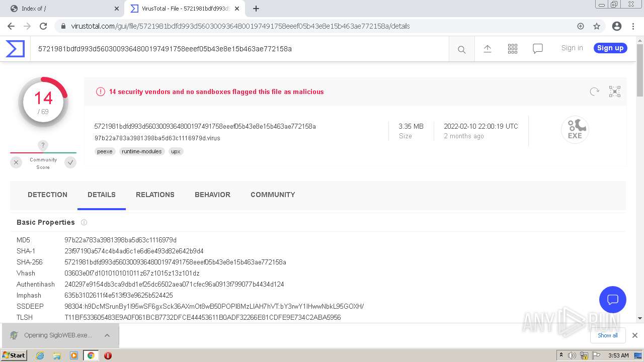Image resolution: width=644 pixels, height=362 pixels.
Task: Open Chrome profile avatar icon
Action: pos(617,26)
